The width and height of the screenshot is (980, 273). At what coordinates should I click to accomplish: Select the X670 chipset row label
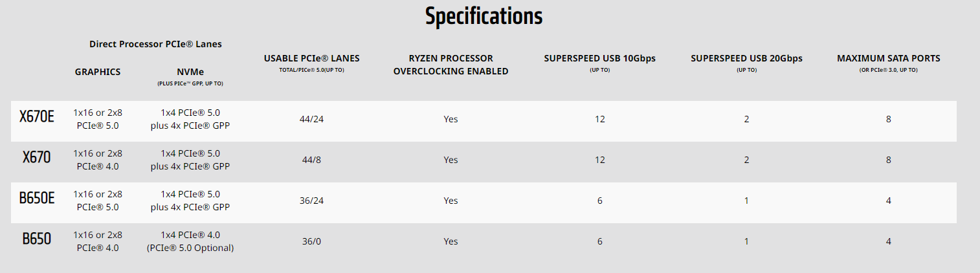[37, 157]
